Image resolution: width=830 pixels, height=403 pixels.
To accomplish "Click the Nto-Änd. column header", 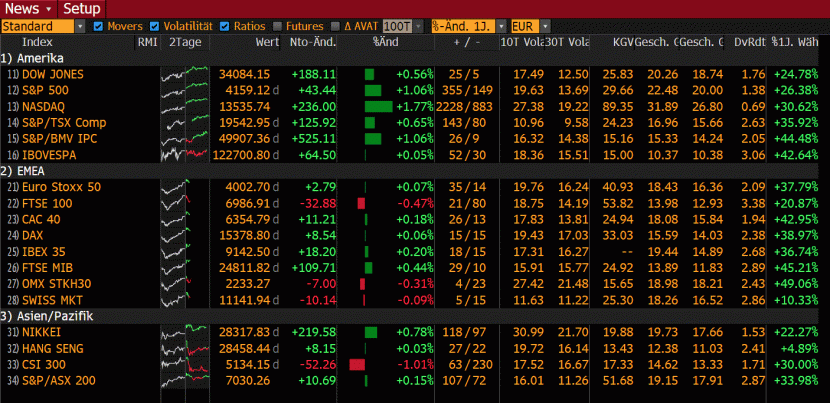I will (313, 42).
